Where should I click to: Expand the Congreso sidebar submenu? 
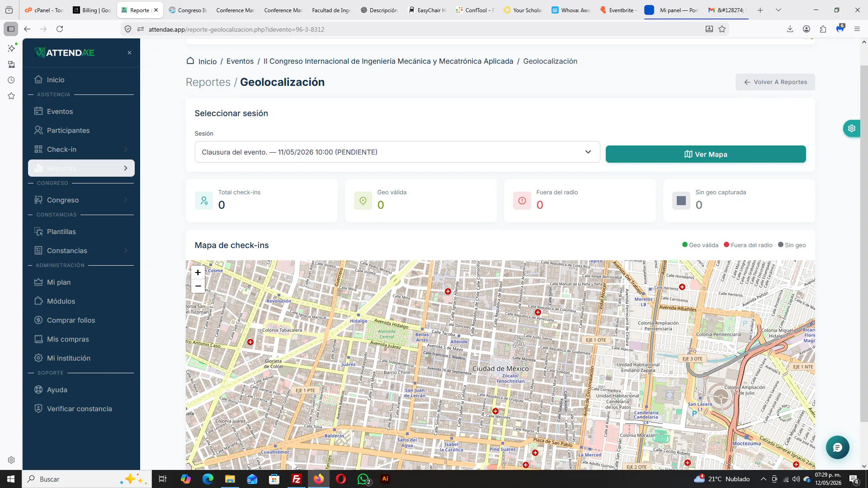coord(81,200)
